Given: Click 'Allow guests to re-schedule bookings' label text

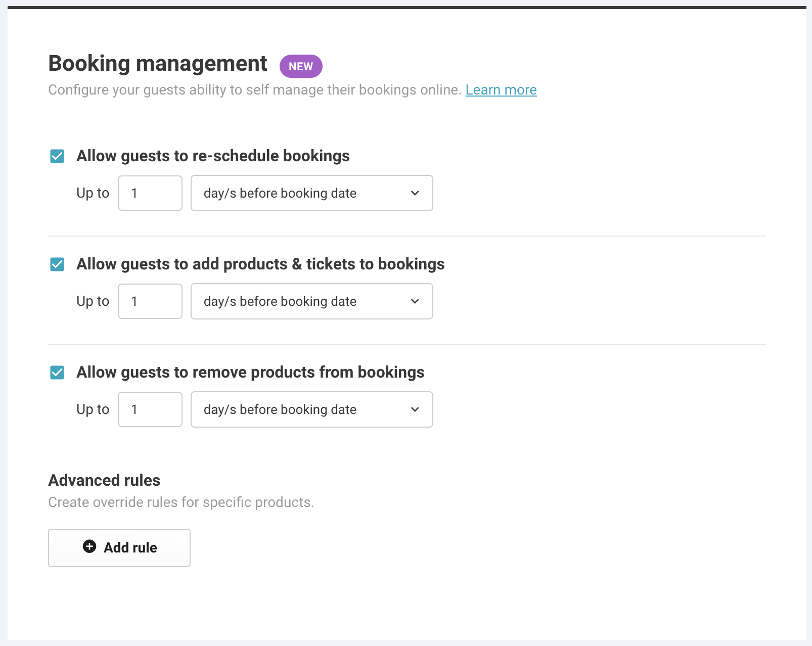Looking at the screenshot, I should point(213,156).
